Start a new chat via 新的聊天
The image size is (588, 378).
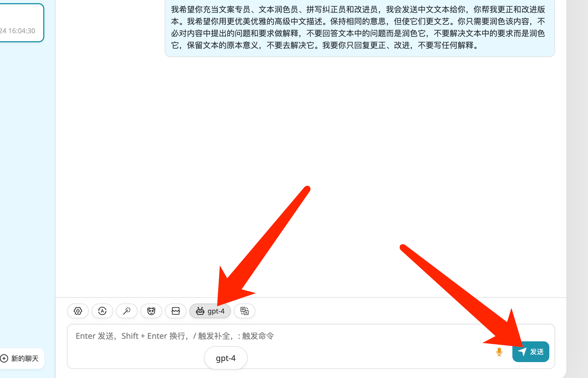20,358
